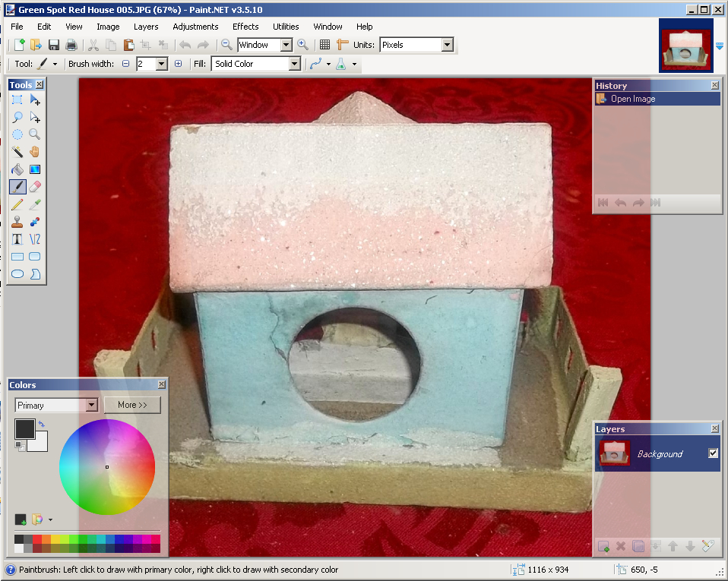Pick the Eraser tool

pos(34,186)
